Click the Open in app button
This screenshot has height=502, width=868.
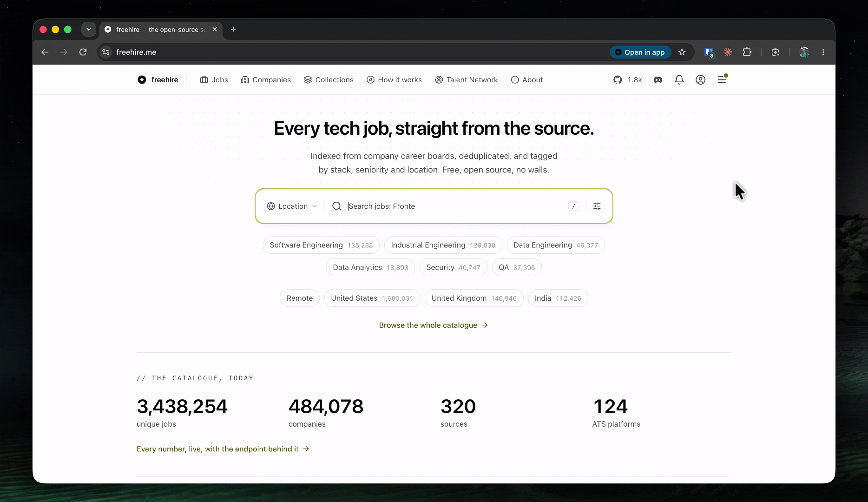click(x=640, y=52)
